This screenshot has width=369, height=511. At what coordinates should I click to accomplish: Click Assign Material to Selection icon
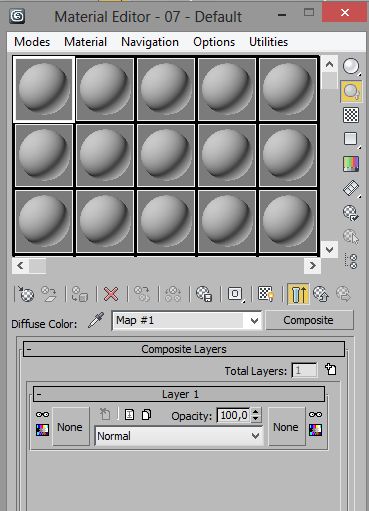[80, 294]
